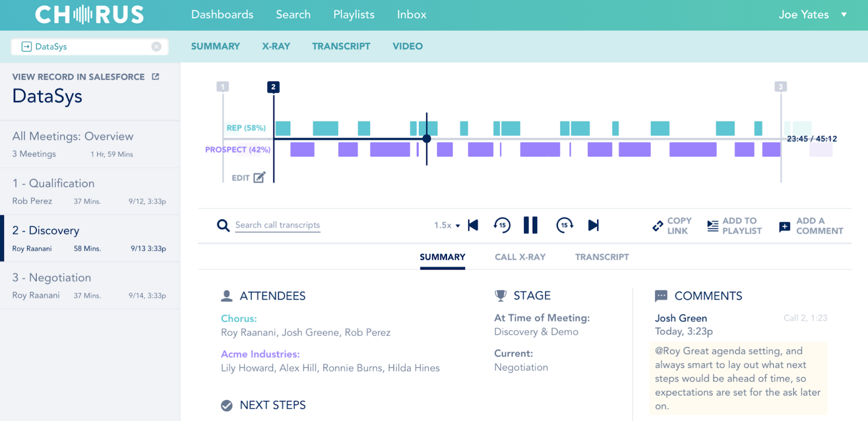Select the 2 - Discovery meeting

(90, 239)
